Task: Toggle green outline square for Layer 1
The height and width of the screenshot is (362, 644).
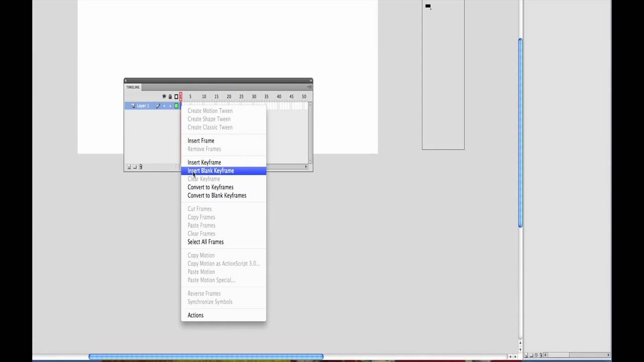Action: coord(176,106)
